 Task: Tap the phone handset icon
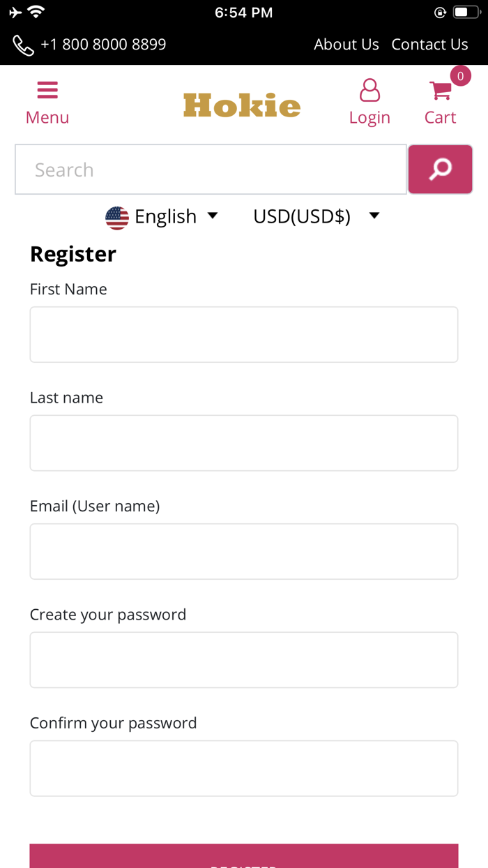(x=23, y=45)
